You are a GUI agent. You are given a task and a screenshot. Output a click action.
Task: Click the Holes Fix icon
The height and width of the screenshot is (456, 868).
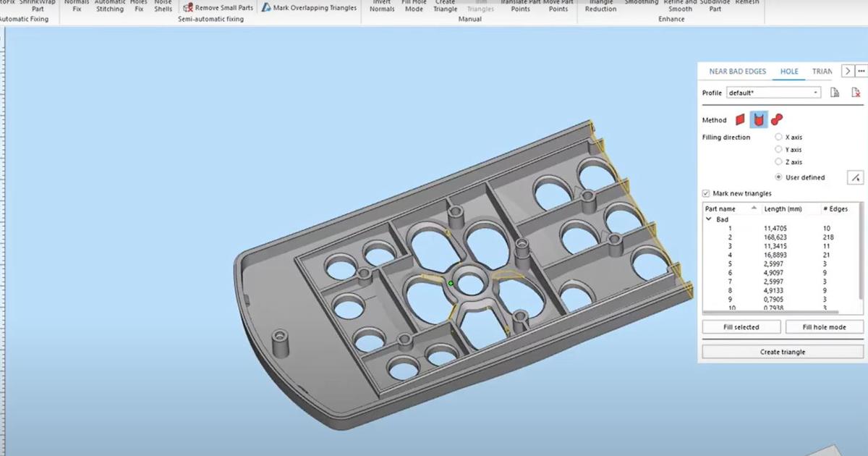[137, 7]
